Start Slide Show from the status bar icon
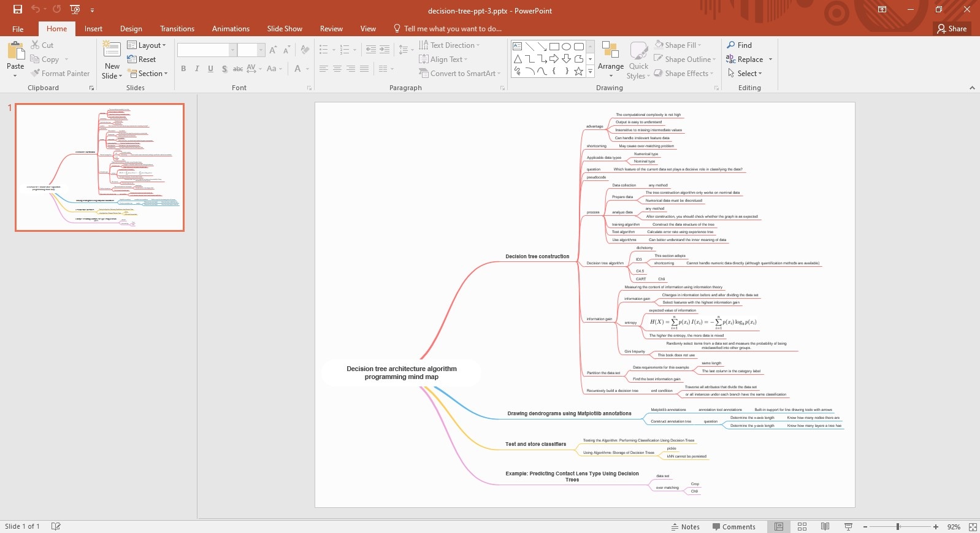The height and width of the screenshot is (533, 980). click(x=848, y=527)
